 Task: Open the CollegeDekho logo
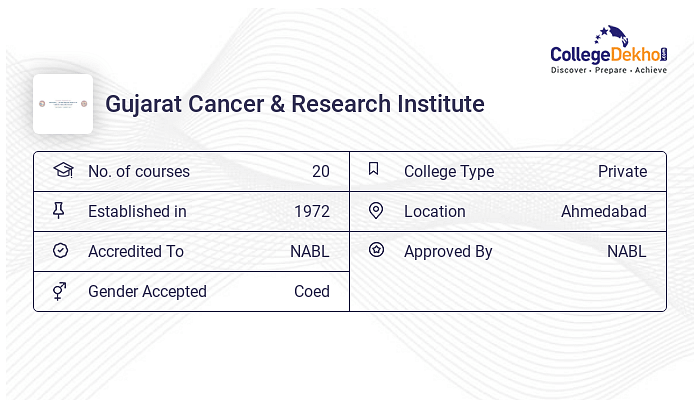point(609,50)
